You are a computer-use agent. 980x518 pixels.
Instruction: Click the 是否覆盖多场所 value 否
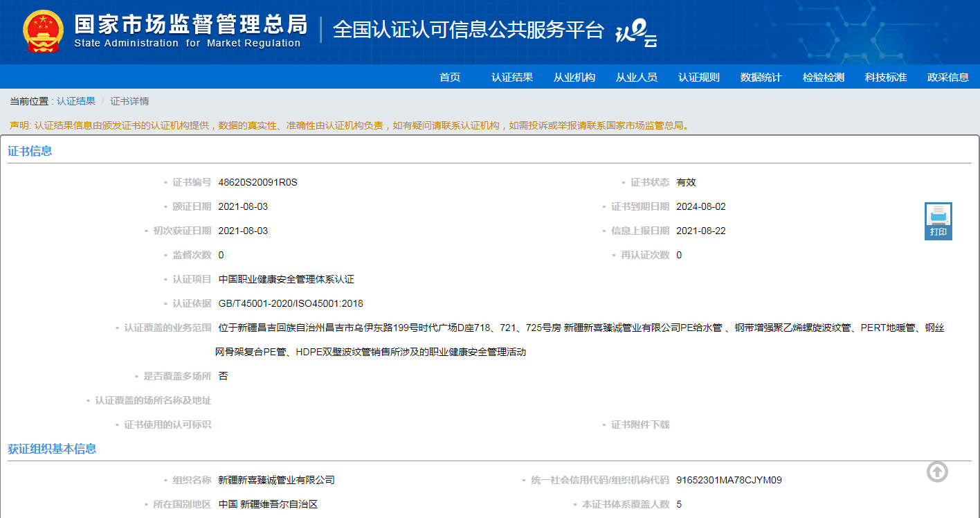(x=223, y=376)
